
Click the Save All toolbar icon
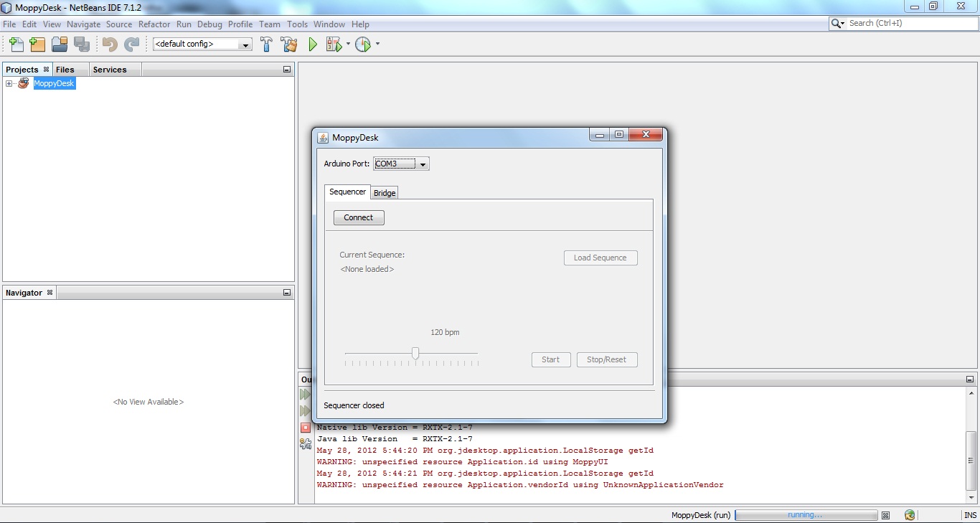click(x=82, y=44)
